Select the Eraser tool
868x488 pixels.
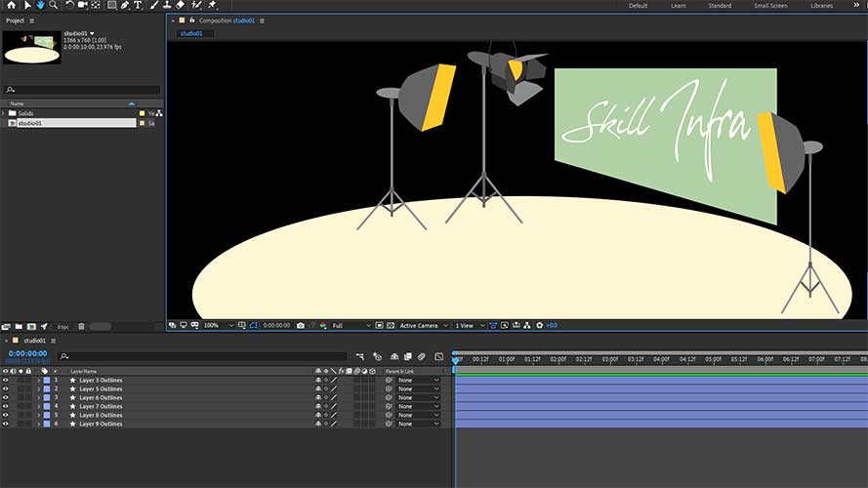pos(180,5)
